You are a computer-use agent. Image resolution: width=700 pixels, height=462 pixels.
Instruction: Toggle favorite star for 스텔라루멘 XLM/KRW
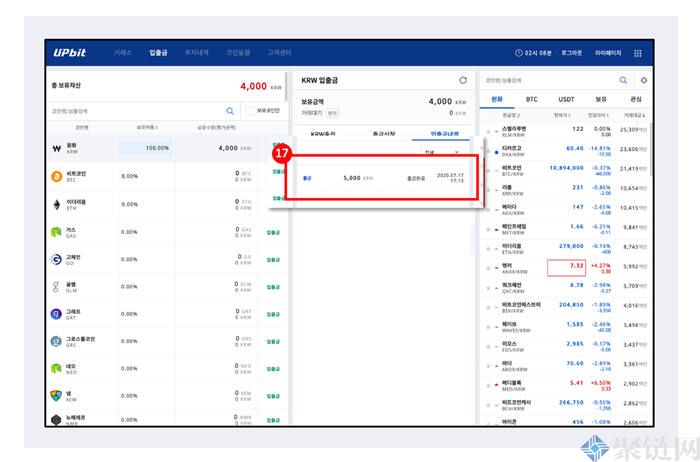[x=488, y=130]
